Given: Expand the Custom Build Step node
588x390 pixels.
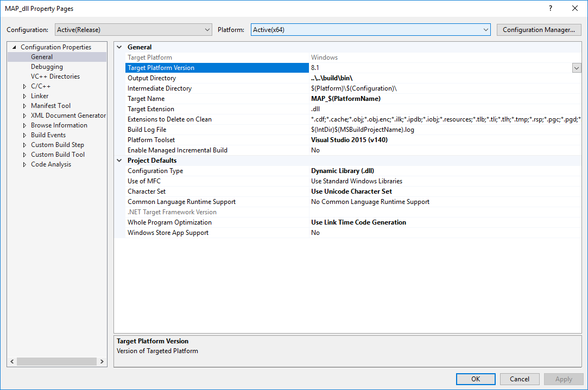Looking at the screenshot, I should coord(24,144).
